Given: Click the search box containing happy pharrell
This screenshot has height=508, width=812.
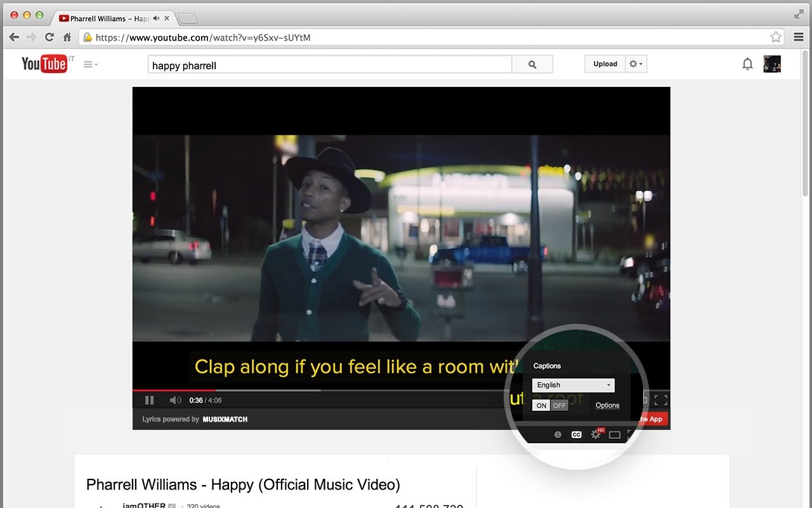Looking at the screenshot, I should tap(330, 64).
